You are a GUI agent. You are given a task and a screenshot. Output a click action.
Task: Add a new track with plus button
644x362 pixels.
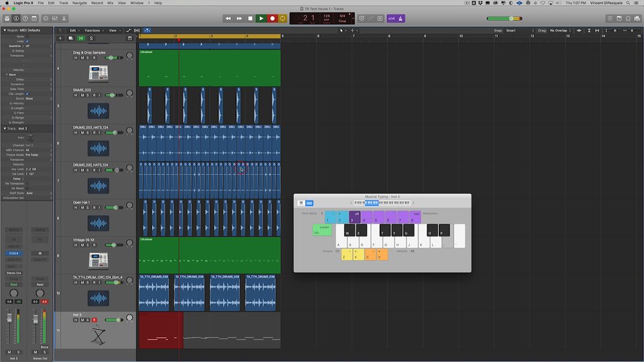60,38
